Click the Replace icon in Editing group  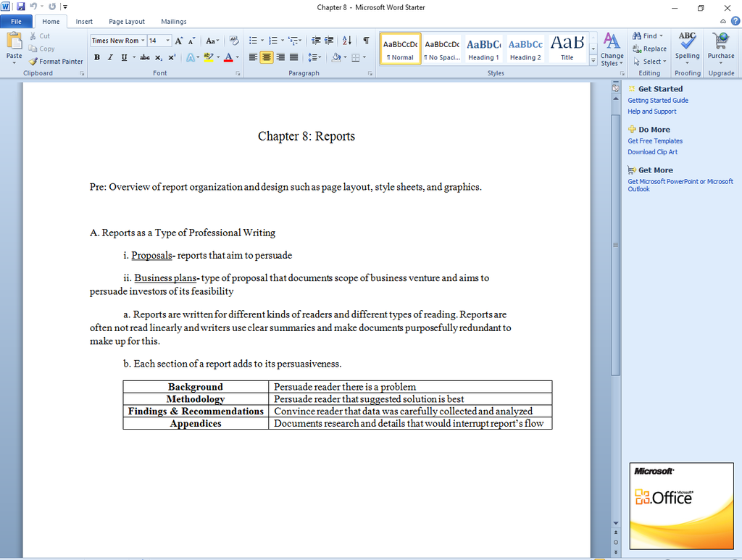[637, 49]
